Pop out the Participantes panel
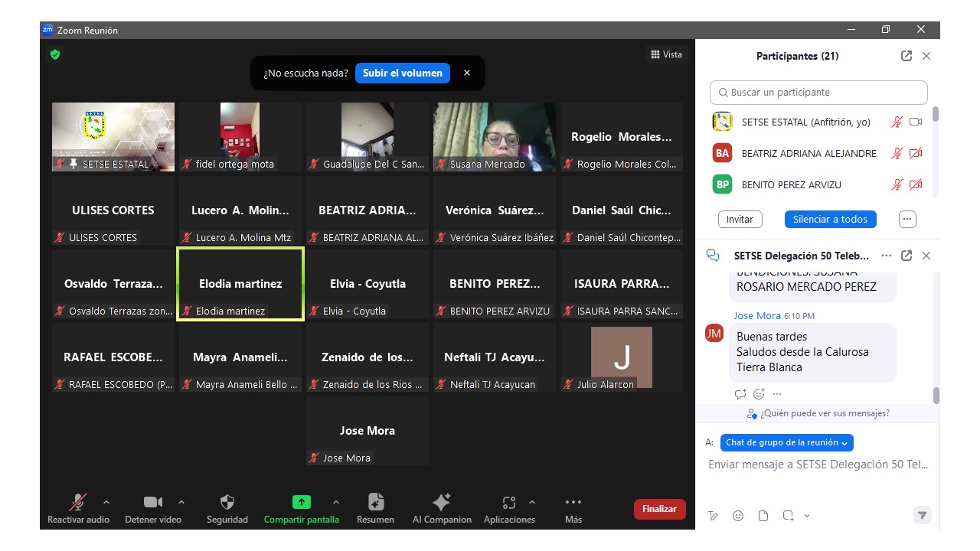This screenshot has width=980, height=551. pyautogui.click(x=906, y=56)
